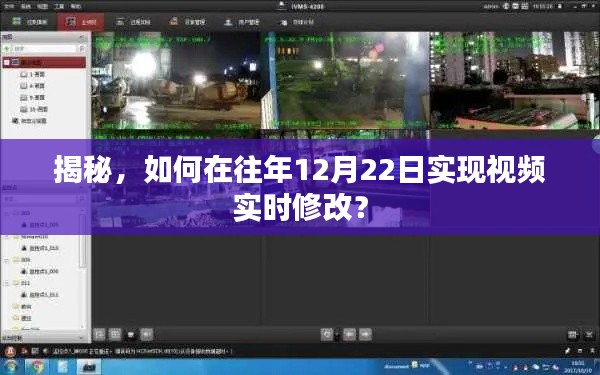Collapse the red highlighted default view node
This screenshot has width=600, height=375.
point(7,62)
